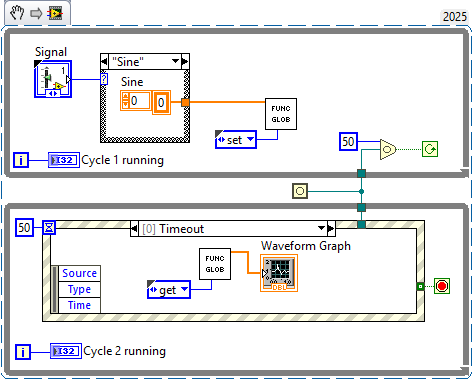
Task: Click the orange case structure output tunnel
Action: 185,102
